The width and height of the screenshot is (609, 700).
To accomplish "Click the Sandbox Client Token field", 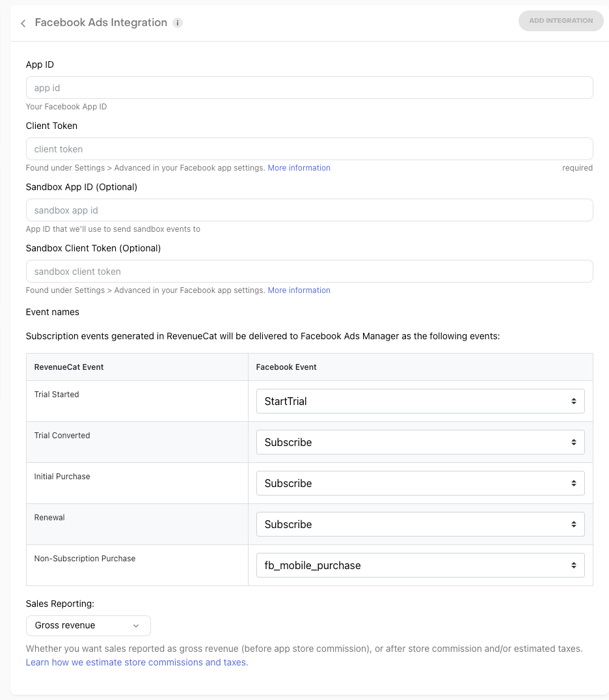I will (309, 272).
